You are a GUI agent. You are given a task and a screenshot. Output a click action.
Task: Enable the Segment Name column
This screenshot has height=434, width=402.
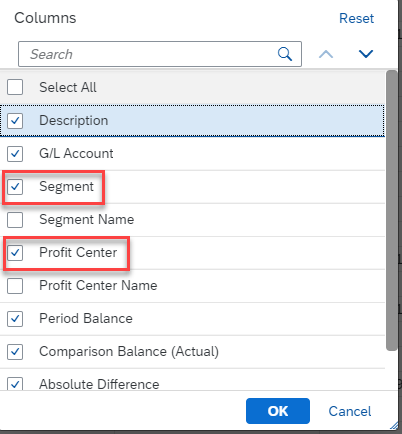[15, 220]
